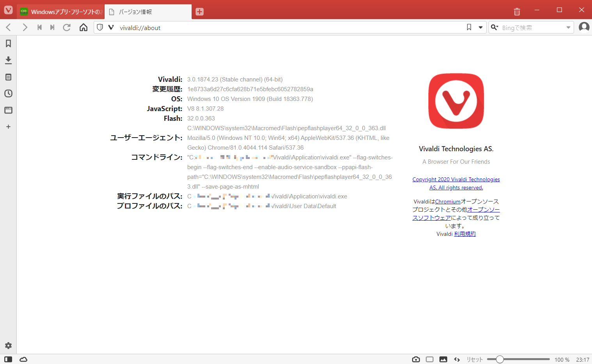Image resolution: width=592 pixels, height=364 pixels.
Task: Open the Notes panel in the sidebar
Action: [8, 77]
